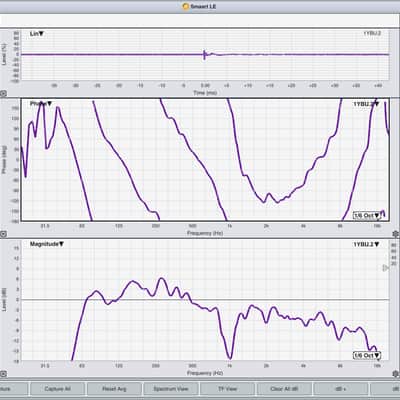Click the Smaart LE title icon
The height and width of the screenshot is (400, 400).
coord(186,6)
